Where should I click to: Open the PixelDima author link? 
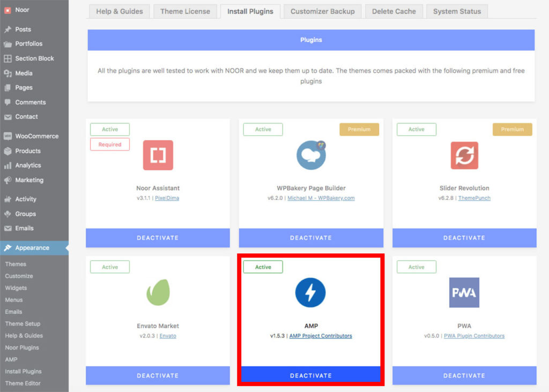(167, 198)
